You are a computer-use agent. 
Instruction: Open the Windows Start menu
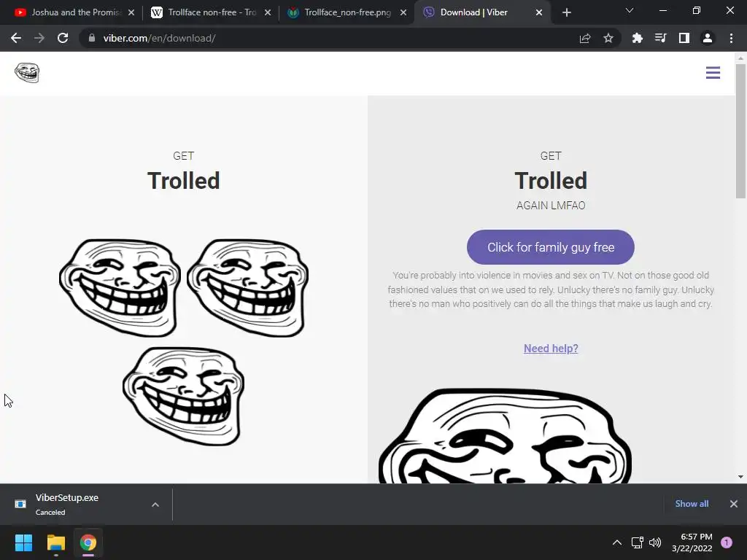[23, 542]
